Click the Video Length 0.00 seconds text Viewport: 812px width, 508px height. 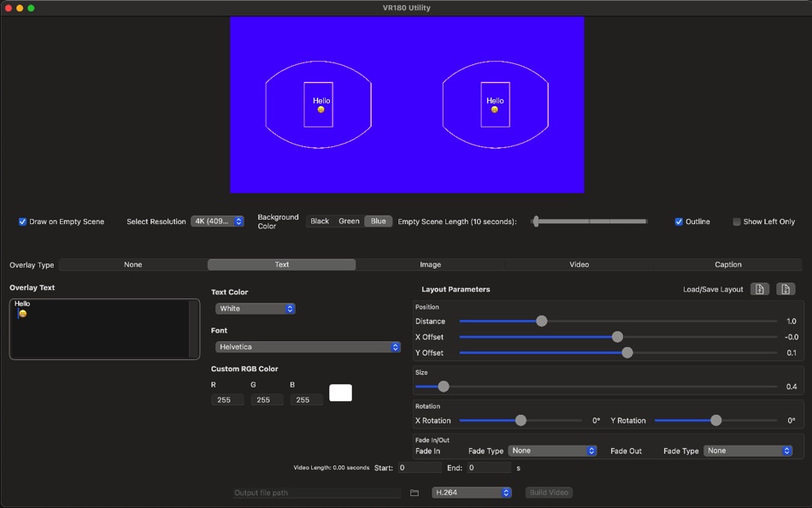pos(332,468)
